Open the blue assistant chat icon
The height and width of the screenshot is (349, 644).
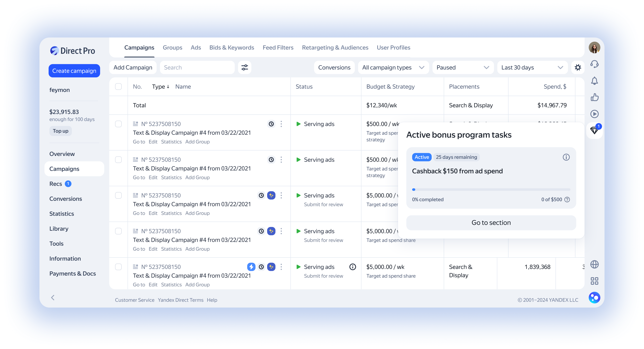point(594,297)
